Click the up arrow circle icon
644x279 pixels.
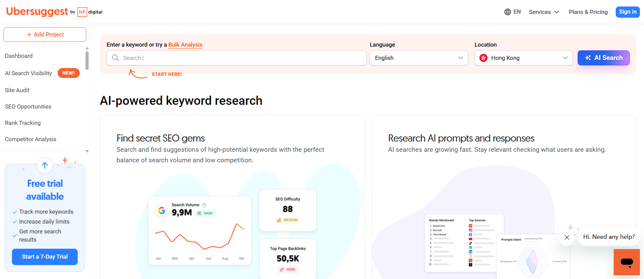coord(45,165)
